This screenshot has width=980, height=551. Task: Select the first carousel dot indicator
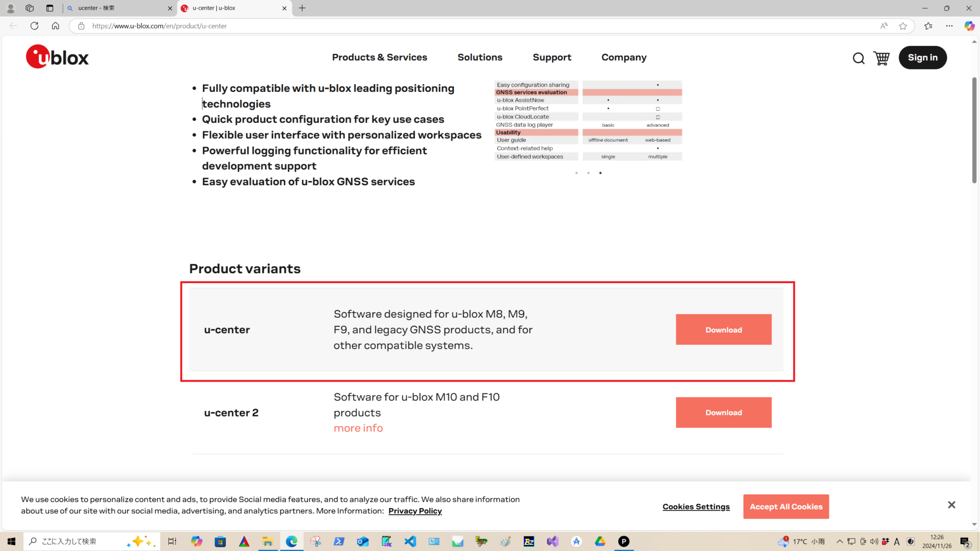(x=576, y=173)
